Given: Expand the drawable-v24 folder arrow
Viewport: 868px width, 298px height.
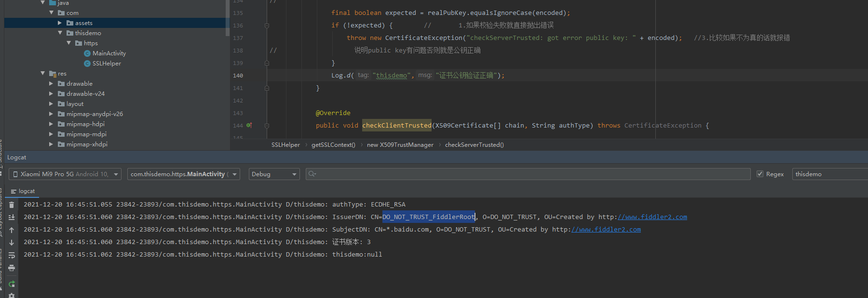Looking at the screenshot, I should coord(51,94).
